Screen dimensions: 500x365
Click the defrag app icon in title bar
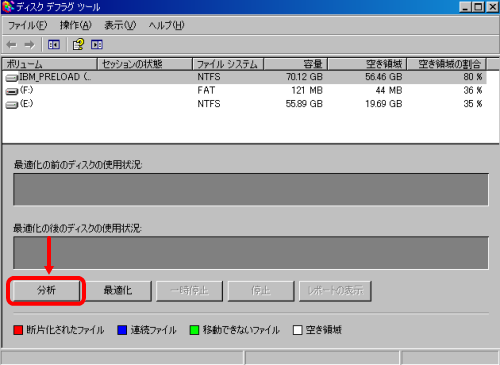tap(8, 7)
